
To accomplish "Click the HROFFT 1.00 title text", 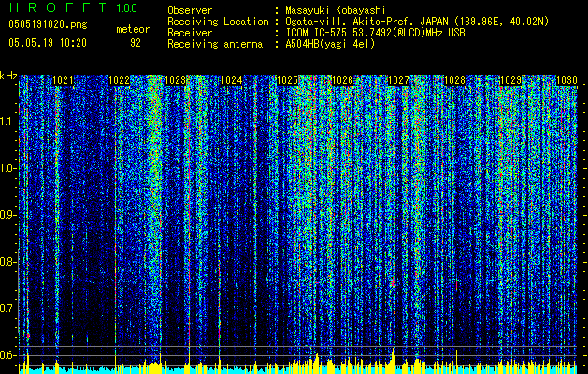I will tap(73, 7).
